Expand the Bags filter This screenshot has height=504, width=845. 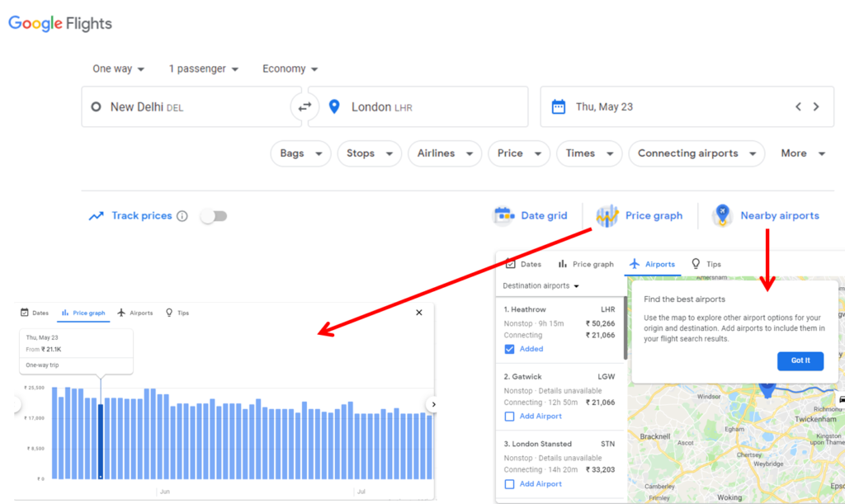[x=300, y=153]
